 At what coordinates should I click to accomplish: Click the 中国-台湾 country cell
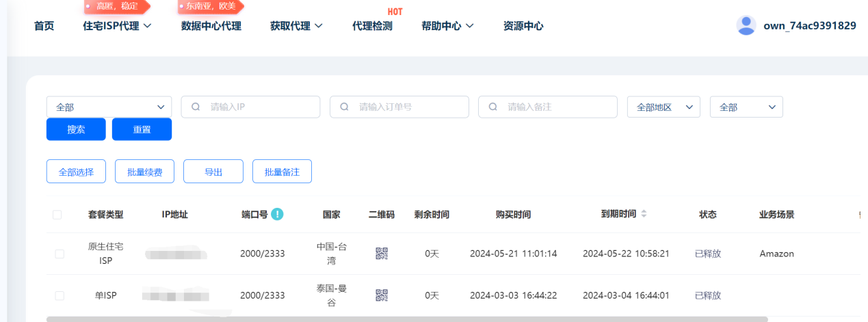(332, 254)
